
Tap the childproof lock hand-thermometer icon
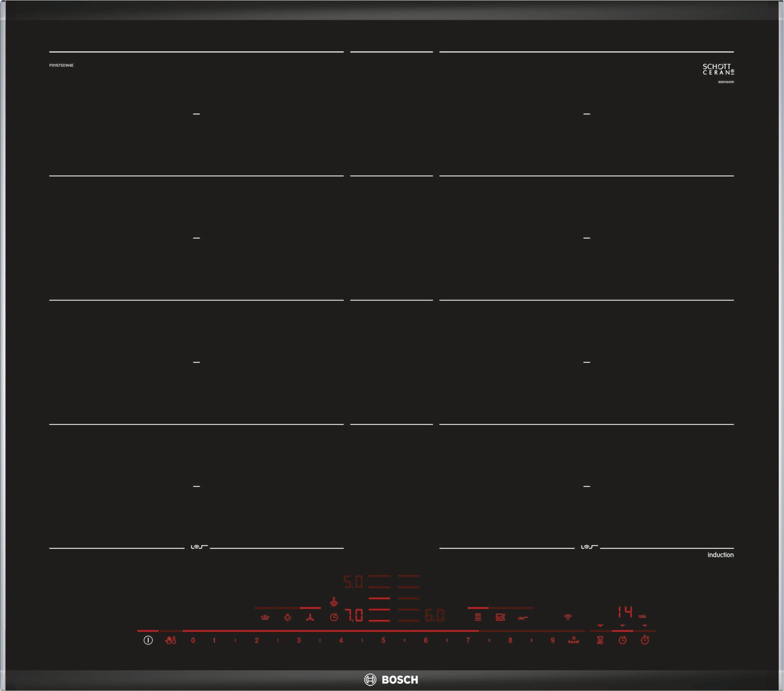click(171, 640)
